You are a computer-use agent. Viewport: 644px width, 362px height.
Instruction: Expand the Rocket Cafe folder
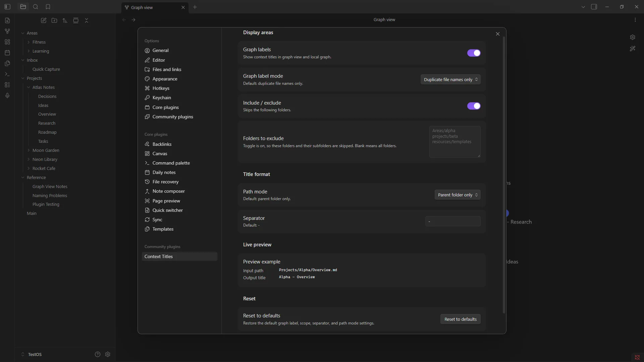coord(29,168)
